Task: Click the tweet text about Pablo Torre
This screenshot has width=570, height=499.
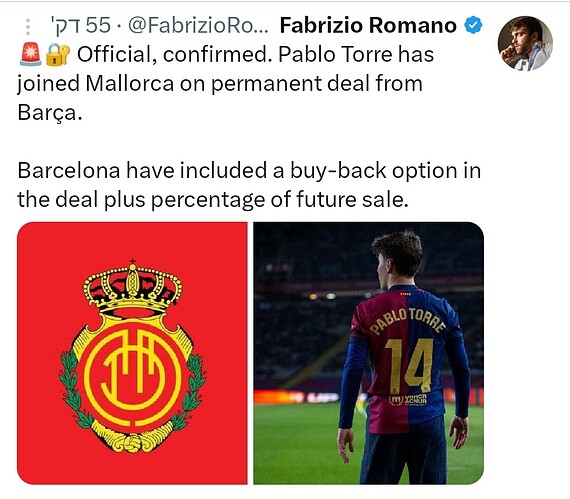Action: coord(225,84)
